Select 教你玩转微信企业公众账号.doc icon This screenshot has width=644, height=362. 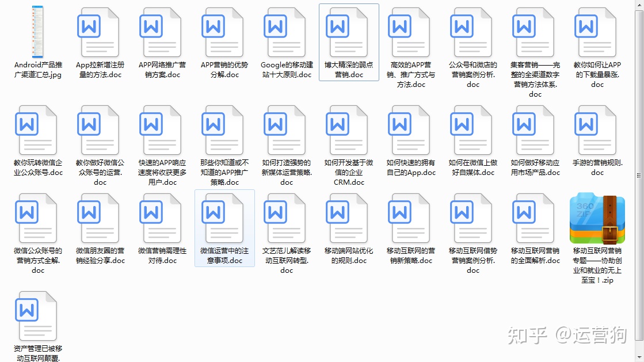(36, 130)
